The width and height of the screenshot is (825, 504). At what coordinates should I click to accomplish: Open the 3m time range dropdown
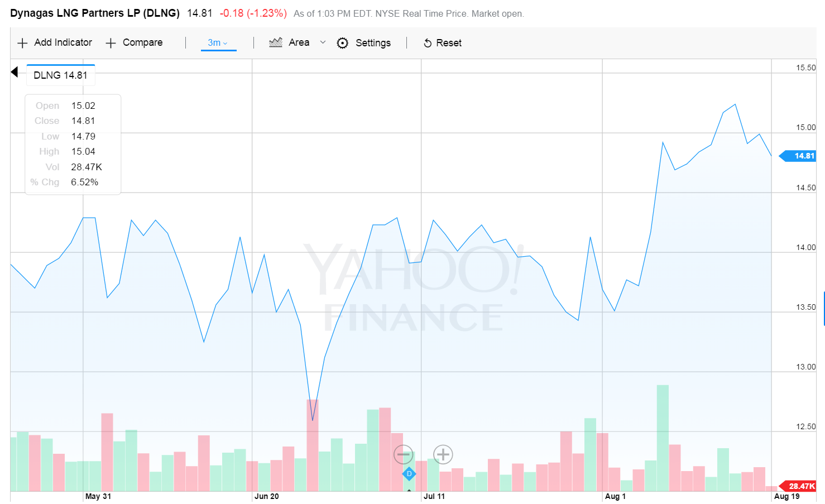coord(217,42)
